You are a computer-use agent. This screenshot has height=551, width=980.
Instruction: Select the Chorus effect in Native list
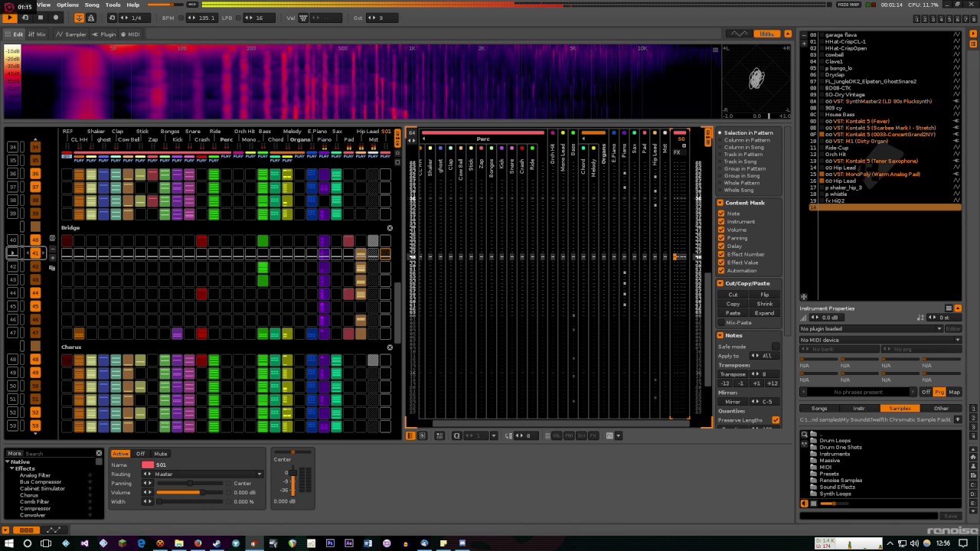tap(29, 495)
